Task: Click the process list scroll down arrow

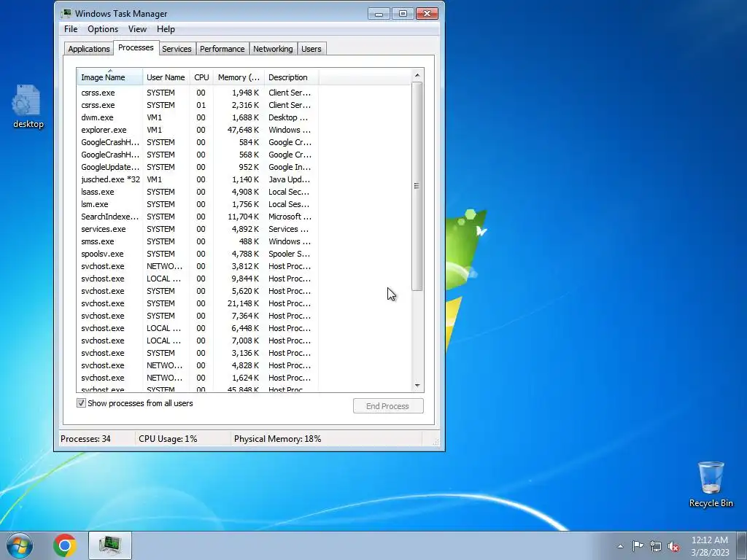Action: (x=417, y=386)
